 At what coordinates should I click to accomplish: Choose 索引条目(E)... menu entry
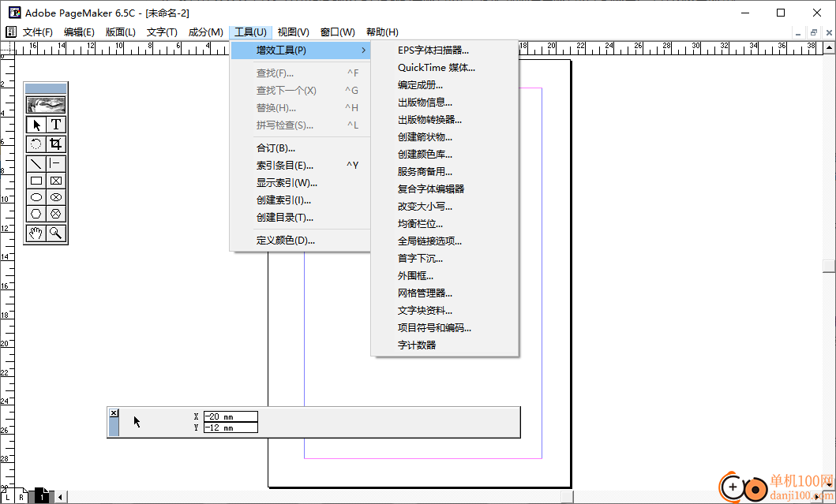300,165
